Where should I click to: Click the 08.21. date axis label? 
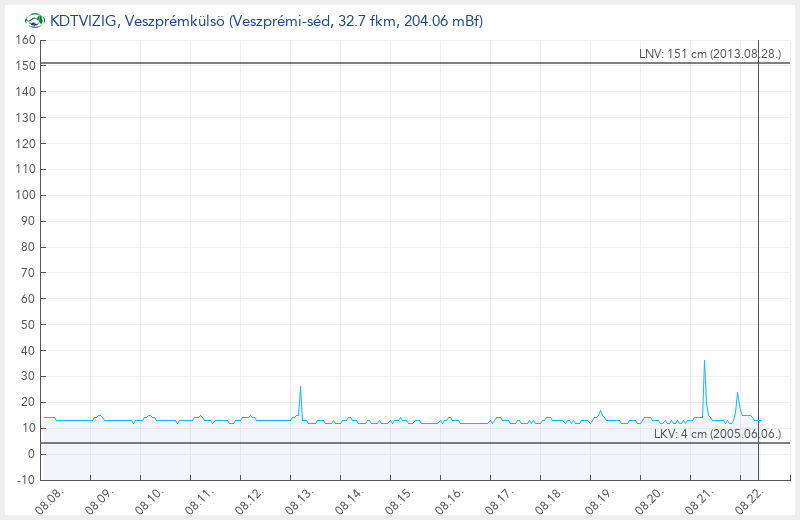[700, 500]
